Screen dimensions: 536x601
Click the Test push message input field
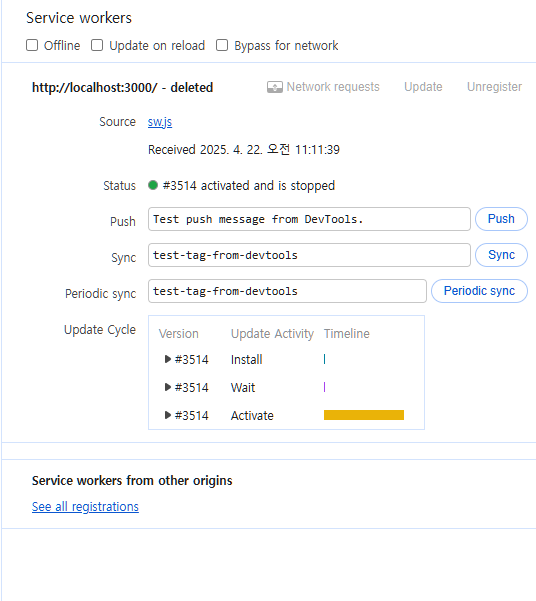tap(309, 219)
